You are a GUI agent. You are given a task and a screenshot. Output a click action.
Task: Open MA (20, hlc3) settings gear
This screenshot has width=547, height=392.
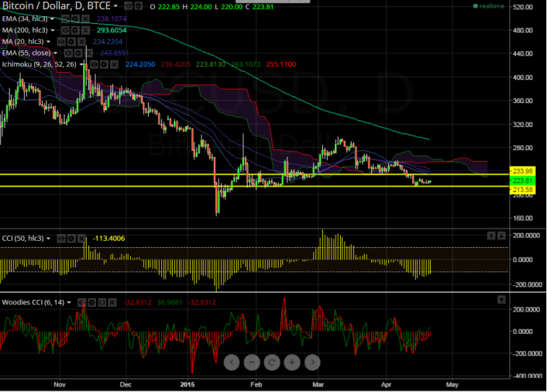click(x=71, y=42)
